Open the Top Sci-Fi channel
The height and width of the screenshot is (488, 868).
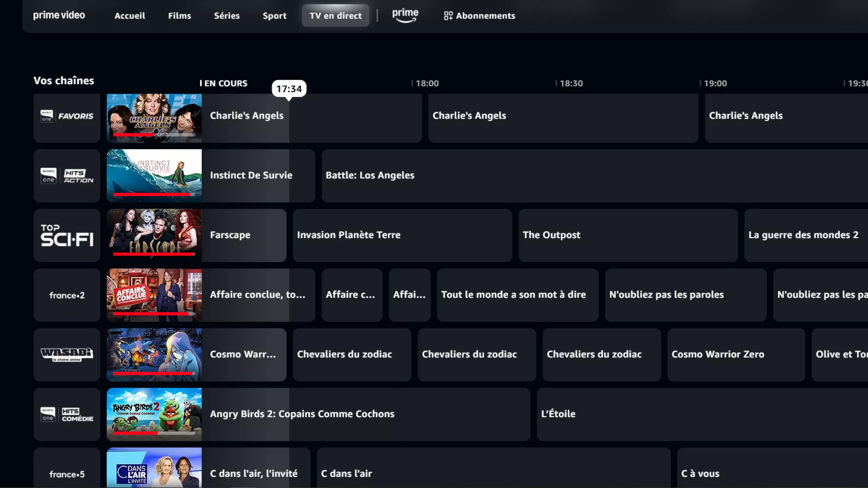67,235
